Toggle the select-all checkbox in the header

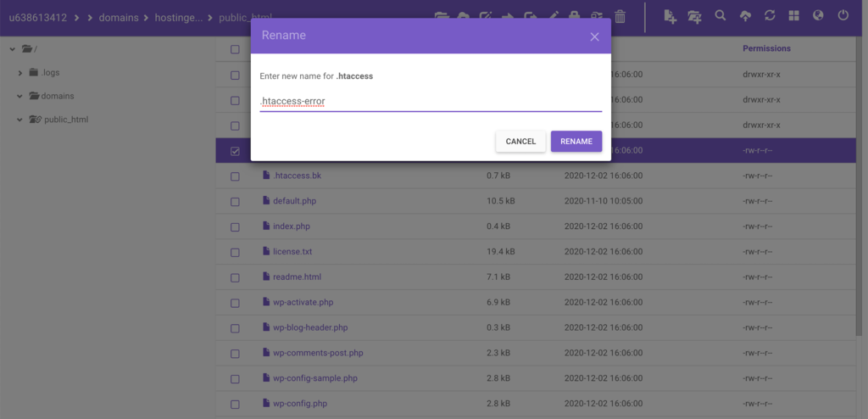(x=235, y=49)
